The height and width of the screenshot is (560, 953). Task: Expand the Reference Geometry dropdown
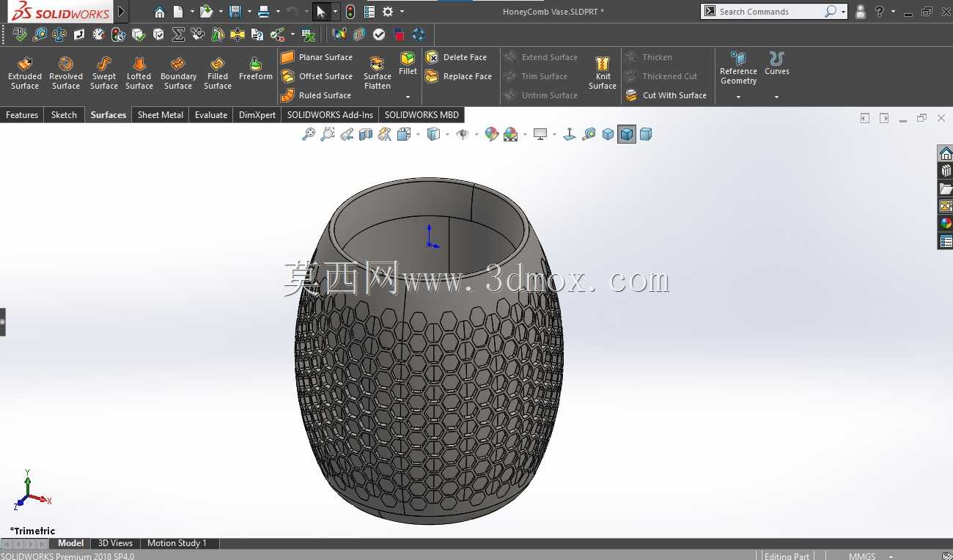click(x=738, y=97)
